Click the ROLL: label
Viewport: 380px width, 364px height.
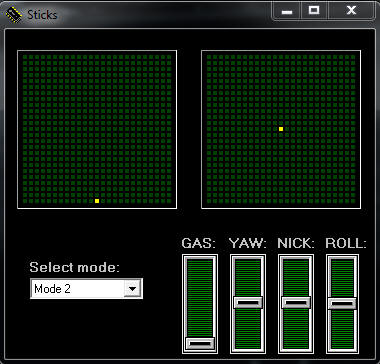[x=346, y=244]
